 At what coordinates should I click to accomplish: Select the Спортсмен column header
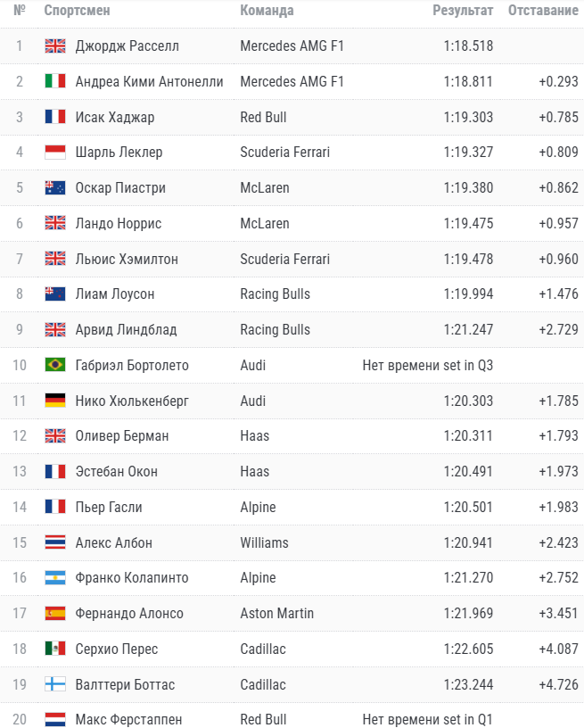pos(78,11)
